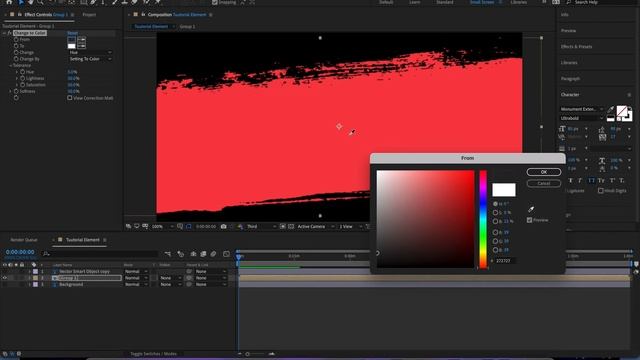Select the Zoom magnifier tool
This screenshot has width=640, height=360.
click(x=40, y=2)
